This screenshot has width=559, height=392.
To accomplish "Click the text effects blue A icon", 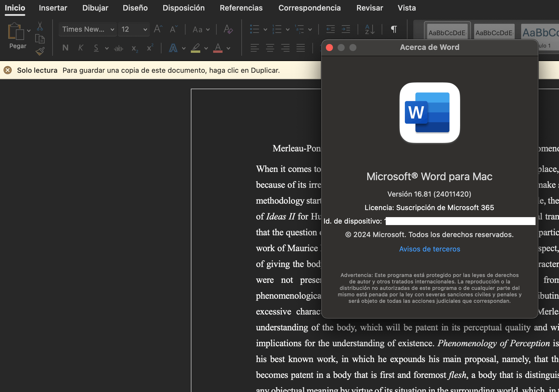I will click(173, 48).
